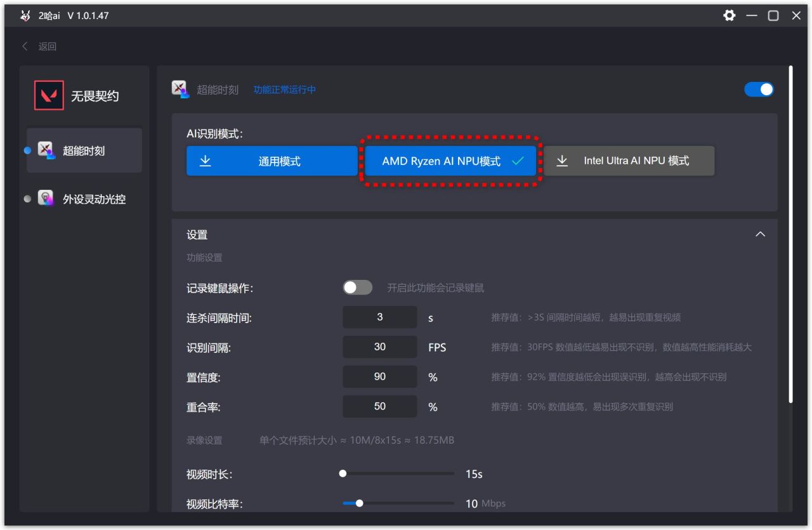The width and height of the screenshot is (812, 530).
Task: Click the 置信度 label
Action: [x=204, y=378]
